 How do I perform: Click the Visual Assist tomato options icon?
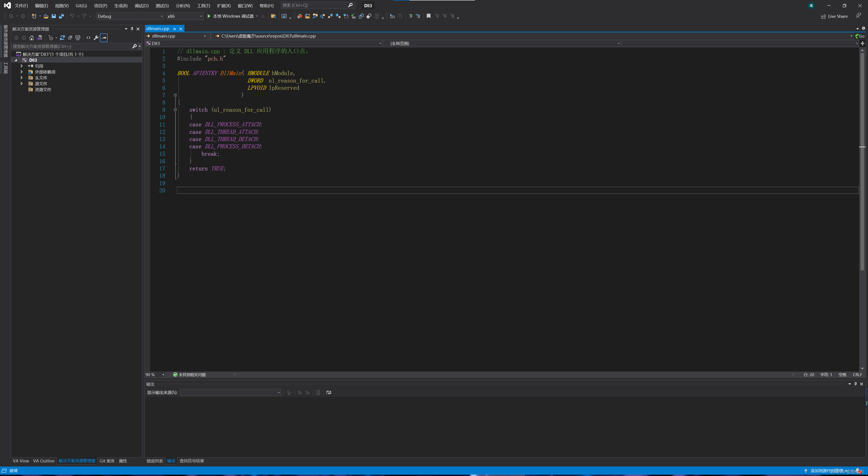299,16
